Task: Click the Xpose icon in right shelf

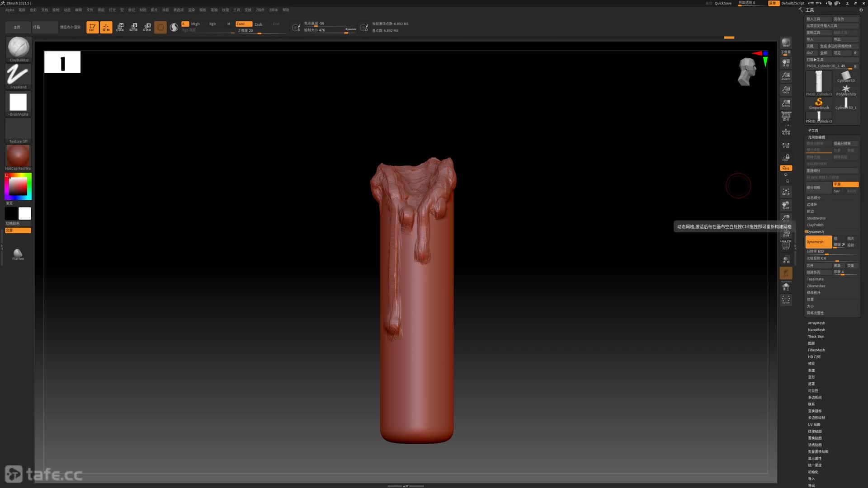Action: click(786, 300)
